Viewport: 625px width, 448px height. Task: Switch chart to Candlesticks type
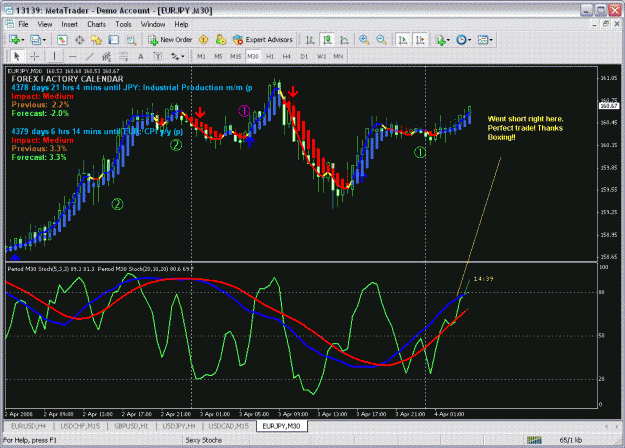[327, 40]
